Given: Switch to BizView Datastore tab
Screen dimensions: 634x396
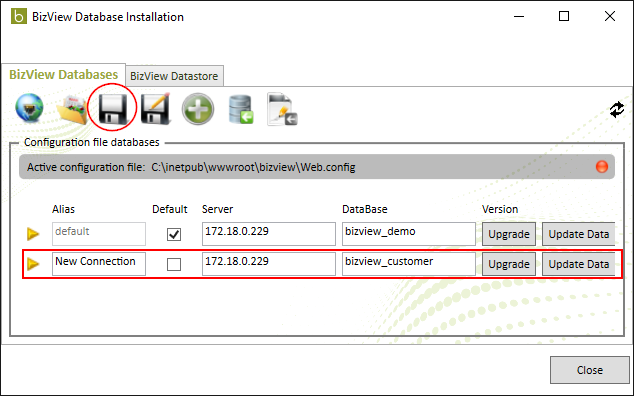Looking at the screenshot, I should (x=174, y=76).
